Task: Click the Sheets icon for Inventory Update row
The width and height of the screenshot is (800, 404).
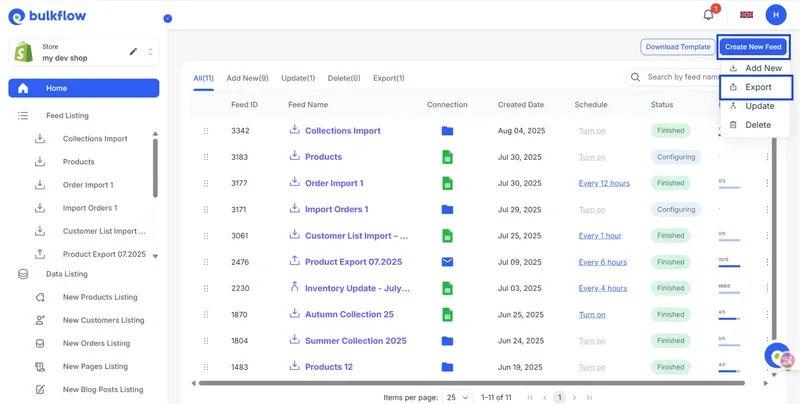Action: click(x=447, y=288)
